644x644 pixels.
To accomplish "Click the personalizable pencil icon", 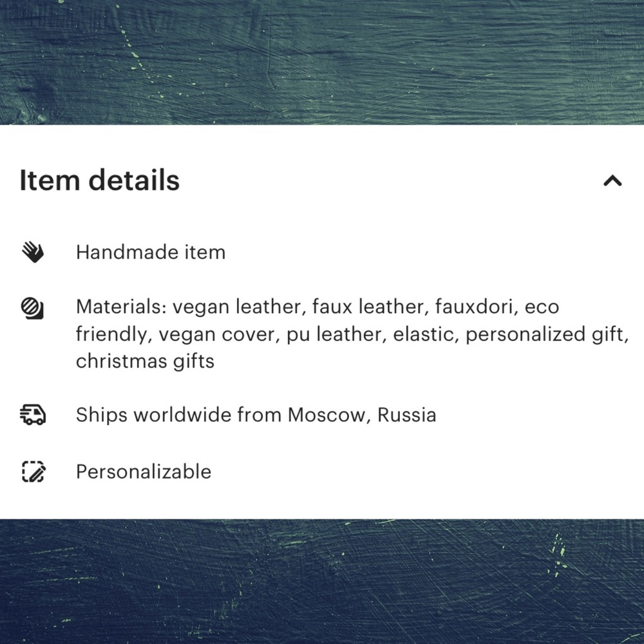I will (33, 471).
